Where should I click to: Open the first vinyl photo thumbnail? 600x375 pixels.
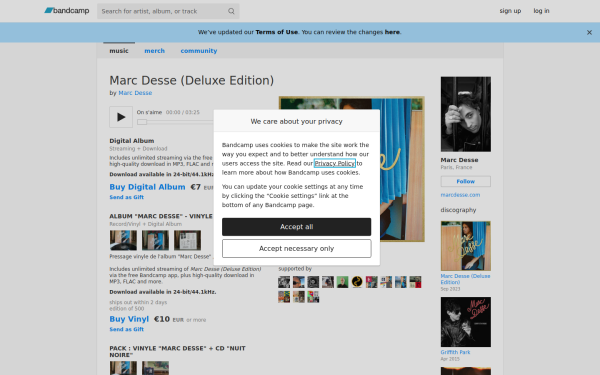[123, 240]
